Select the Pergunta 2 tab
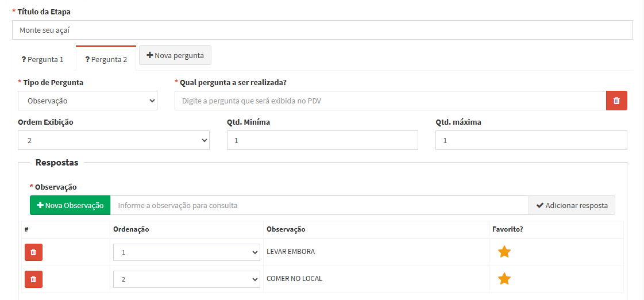The image size is (644, 300). click(x=106, y=59)
